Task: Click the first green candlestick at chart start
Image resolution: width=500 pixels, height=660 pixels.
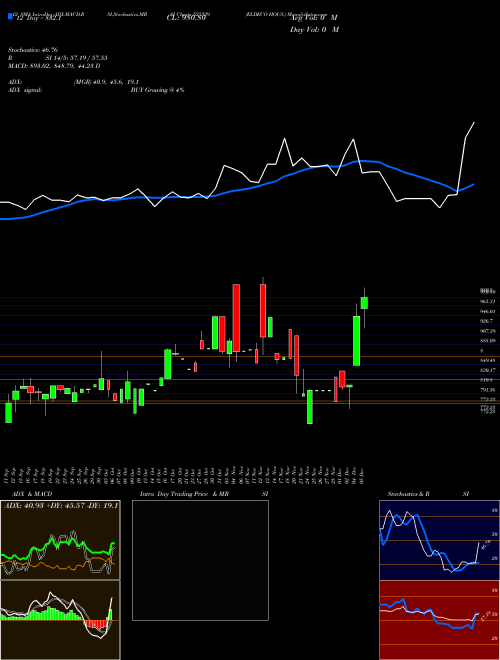Action: coord(8,412)
